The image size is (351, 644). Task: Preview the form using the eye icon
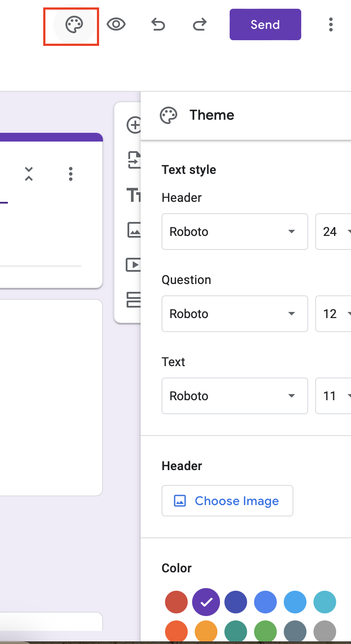click(x=116, y=25)
